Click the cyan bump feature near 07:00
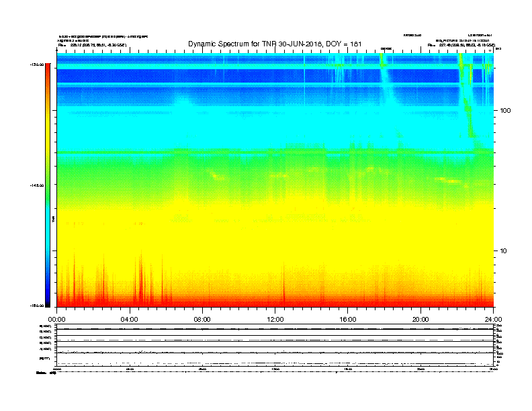This screenshot has width=532, height=411. point(182,101)
